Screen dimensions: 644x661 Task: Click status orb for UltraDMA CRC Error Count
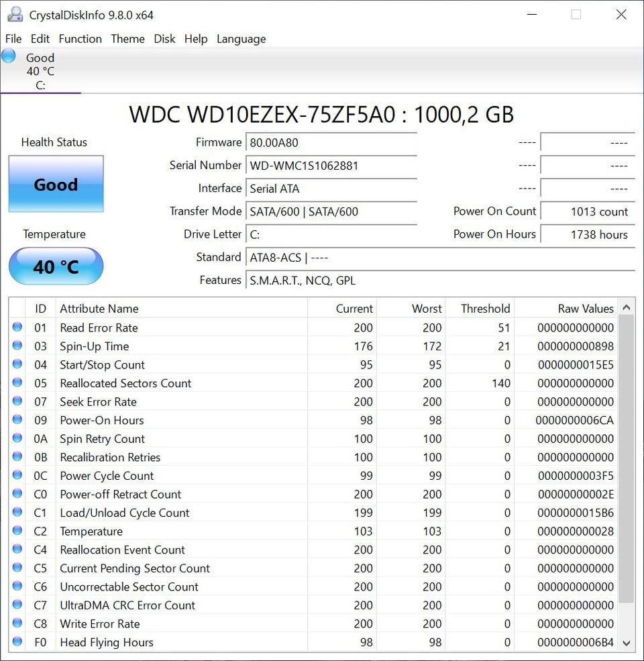click(x=17, y=605)
